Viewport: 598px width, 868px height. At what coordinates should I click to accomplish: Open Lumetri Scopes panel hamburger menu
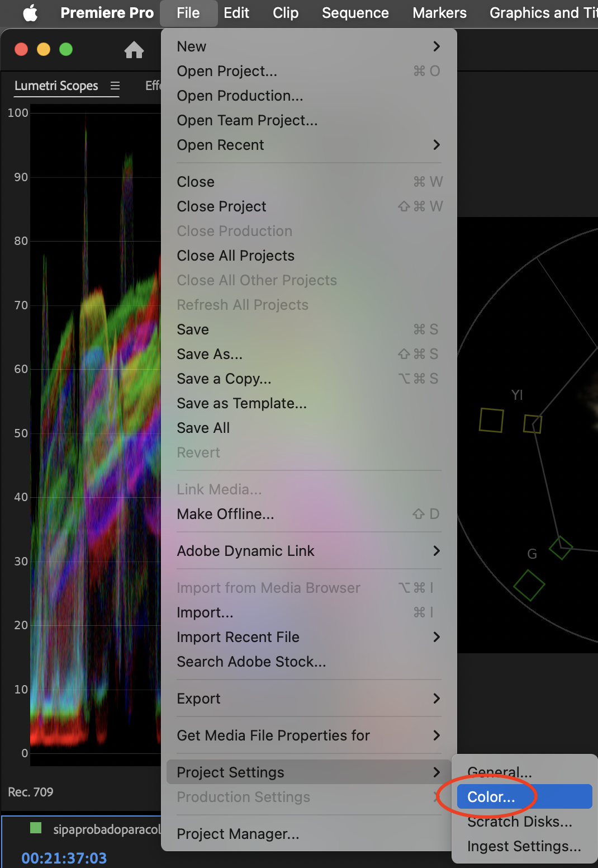tap(115, 86)
